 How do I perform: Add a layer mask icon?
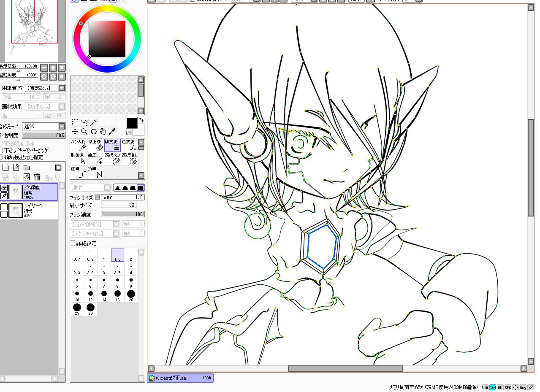click(58, 168)
